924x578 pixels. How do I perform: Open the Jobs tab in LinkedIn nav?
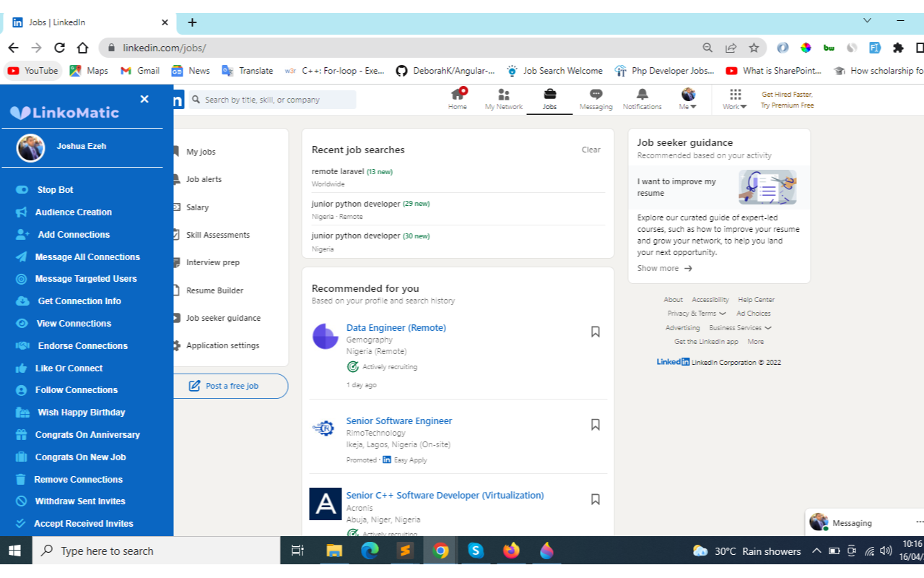pos(550,99)
